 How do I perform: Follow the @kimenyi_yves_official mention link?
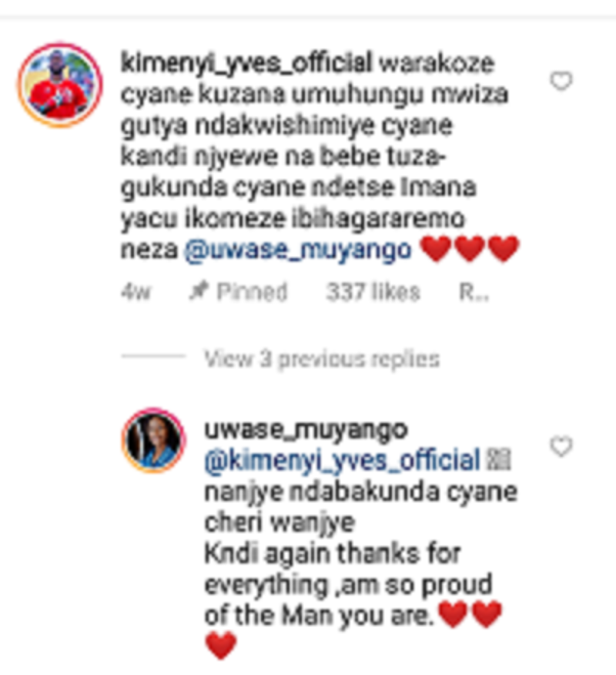click(x=342, y=461)
